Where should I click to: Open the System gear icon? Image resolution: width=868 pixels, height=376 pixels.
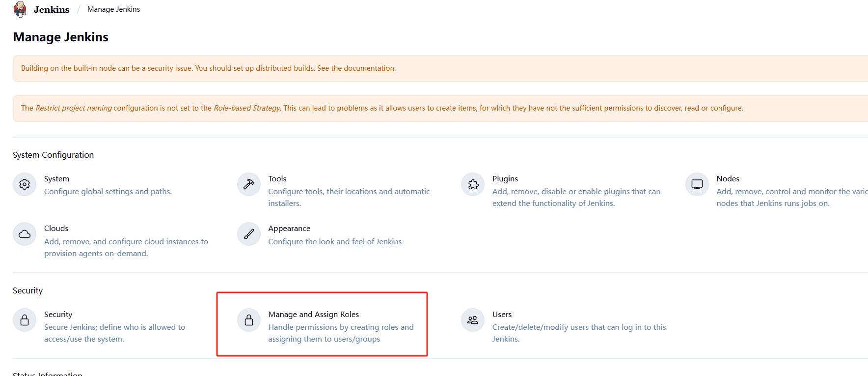click(25, 184)
